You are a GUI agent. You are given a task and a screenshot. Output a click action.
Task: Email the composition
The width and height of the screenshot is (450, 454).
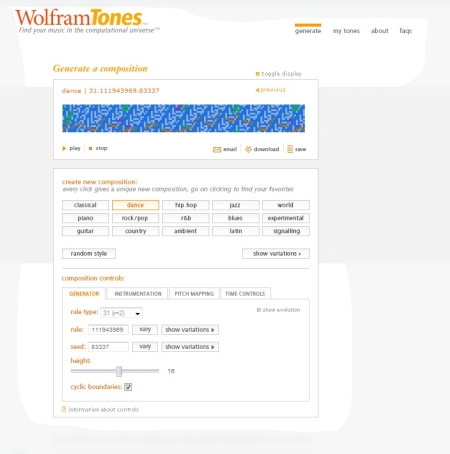click(x=225, y=149)
